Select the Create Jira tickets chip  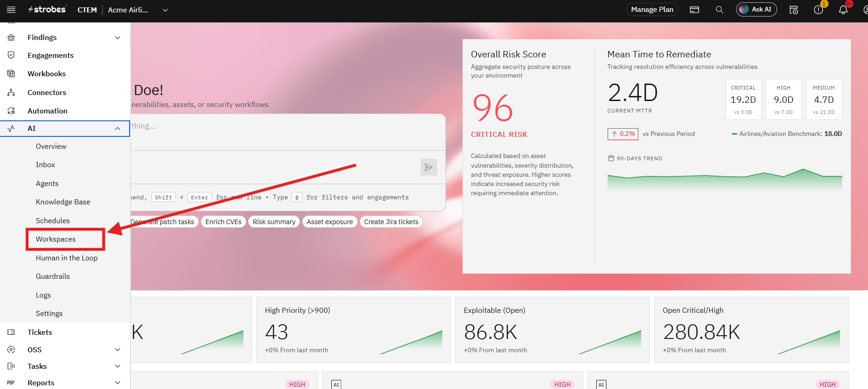point(391,222)
